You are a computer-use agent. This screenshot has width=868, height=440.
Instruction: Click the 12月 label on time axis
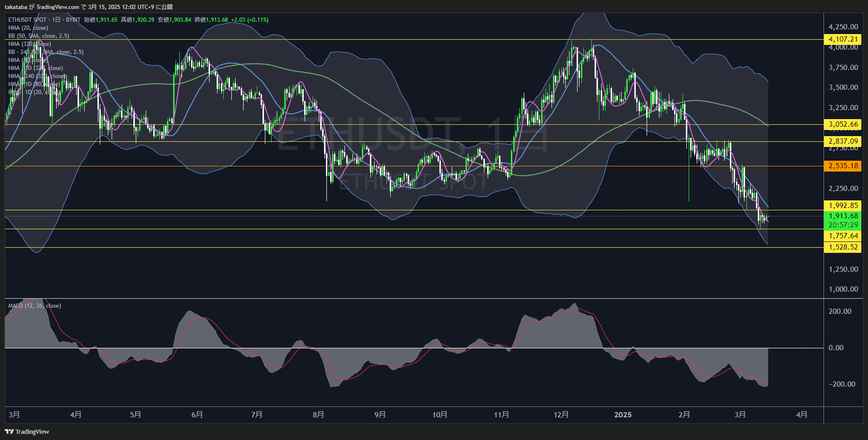561,414
